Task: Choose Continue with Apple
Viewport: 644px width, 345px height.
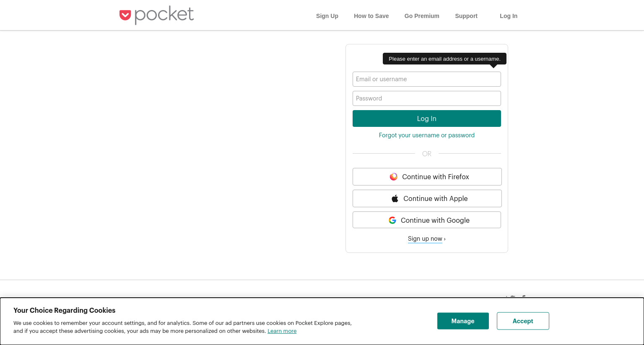Action: pos(427,198)
